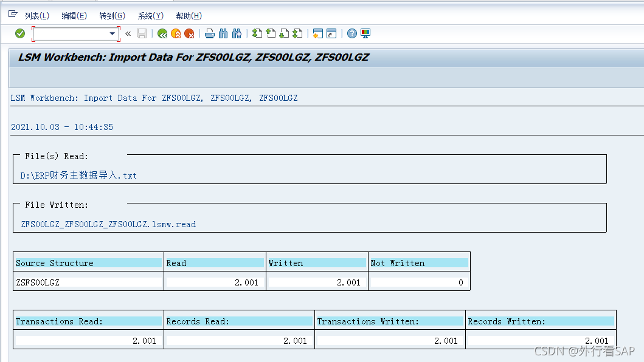Select the Source Structure column header
The height and width of the screenshot is (362, 644).
(88, 263)
